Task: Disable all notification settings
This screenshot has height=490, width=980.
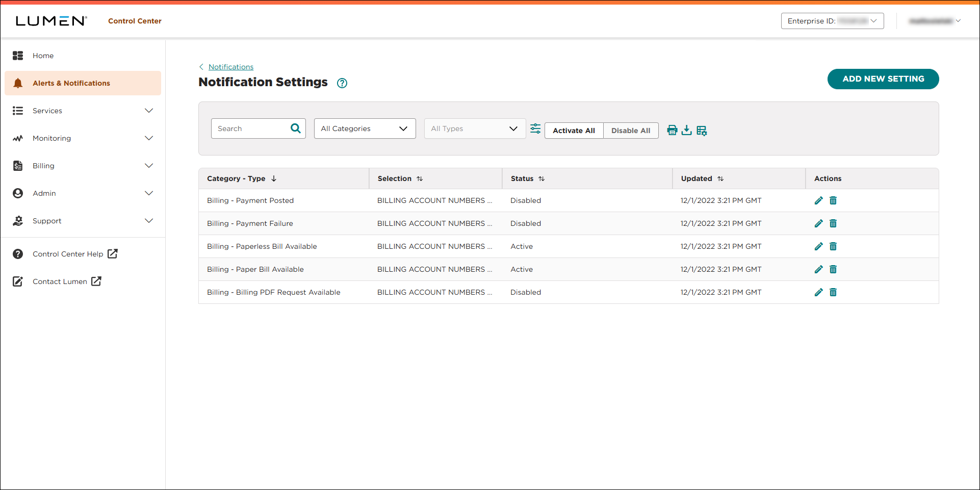Action: pos(630,130)
